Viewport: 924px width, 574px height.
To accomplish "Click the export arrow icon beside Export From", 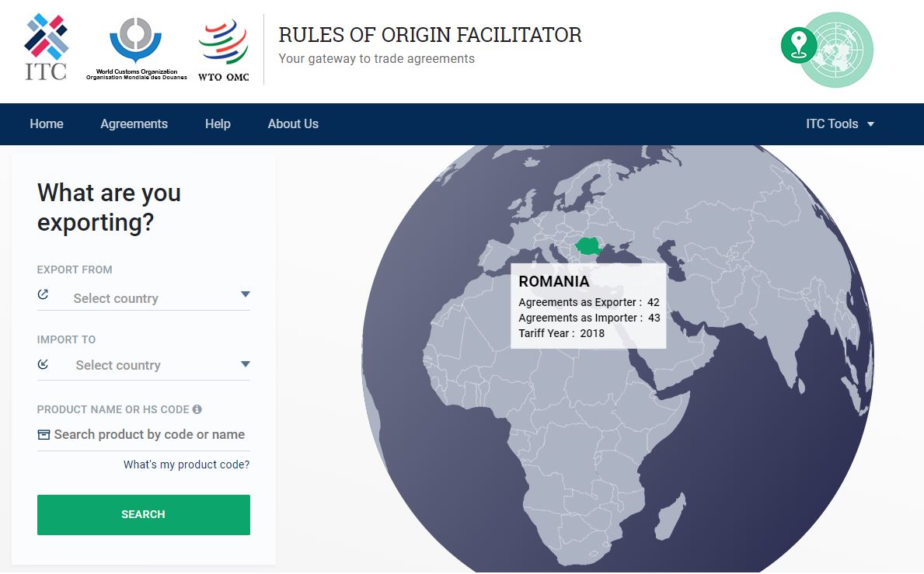I will pyautogui.click(x=43, y=294).
